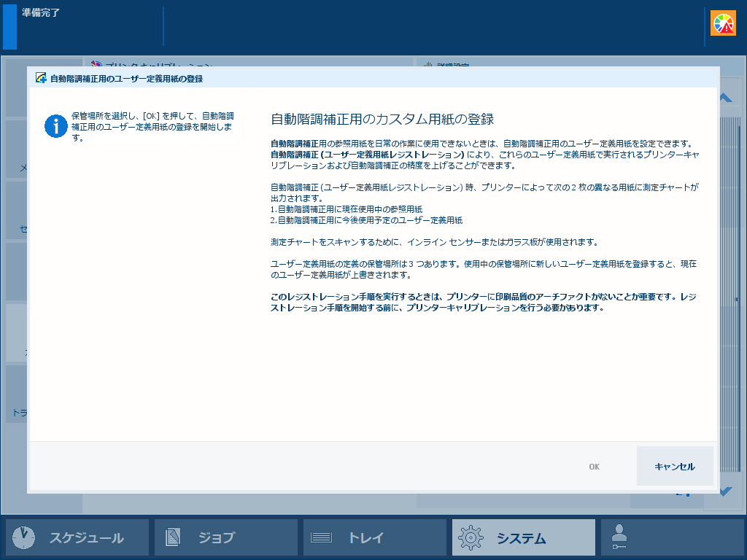Click the キャンセル button in the dialog
The image size is (747, 560).
675,466
